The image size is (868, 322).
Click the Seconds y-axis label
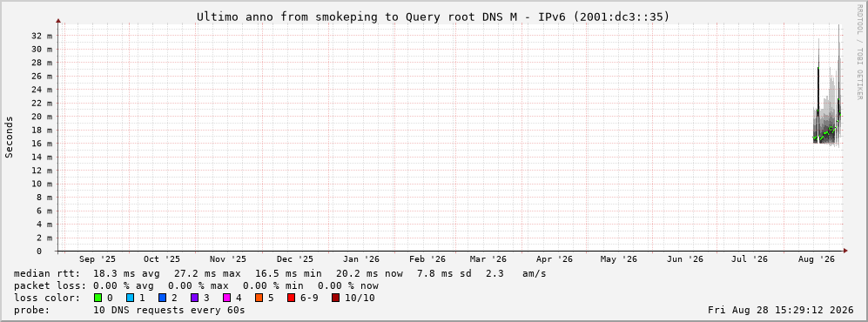pos(9,138)
